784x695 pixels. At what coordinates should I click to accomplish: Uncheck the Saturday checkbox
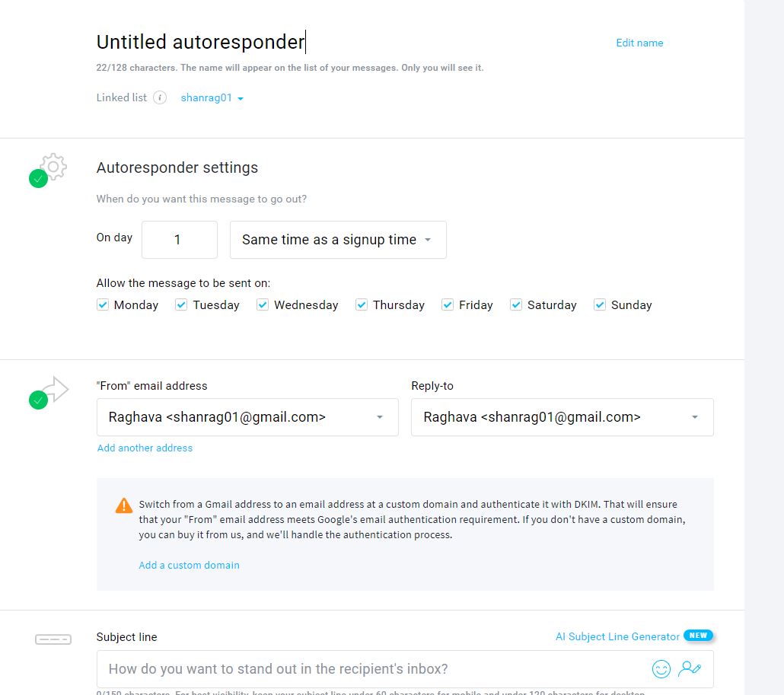pos(516,304)
